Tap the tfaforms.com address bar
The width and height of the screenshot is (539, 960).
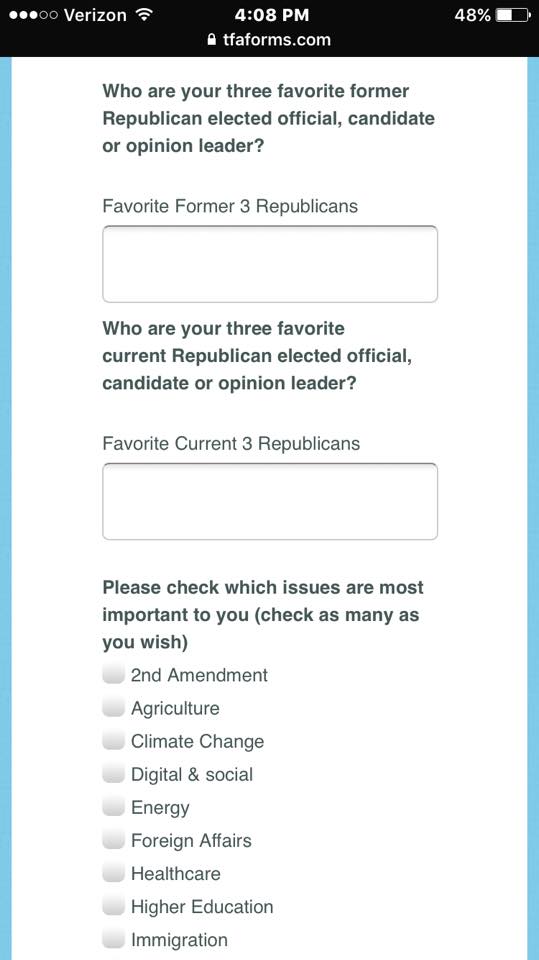(x=270, y=40)
